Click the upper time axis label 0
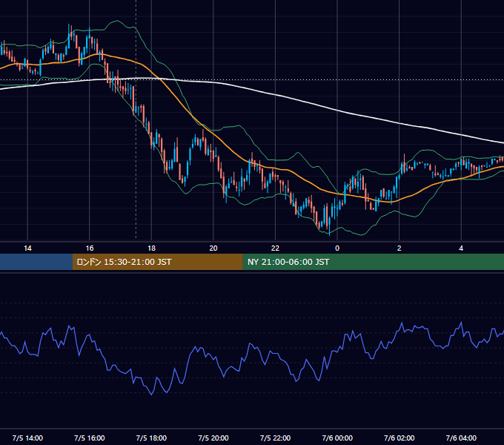The height and width of the screenshot is (445, 504). pyautogui.click(x=337, y=248)
